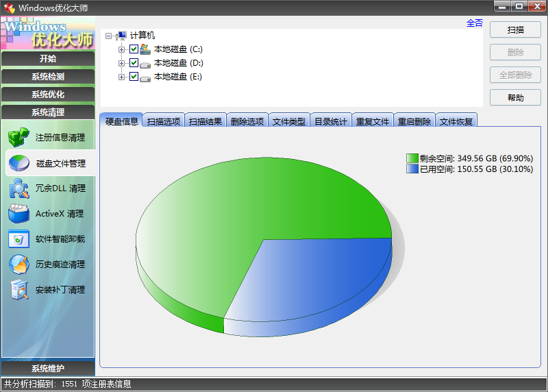The width and height of the screenshot is (548, 392).
Task: Open the 系统维护 sidebar section
Action: (x=48, y=368)
